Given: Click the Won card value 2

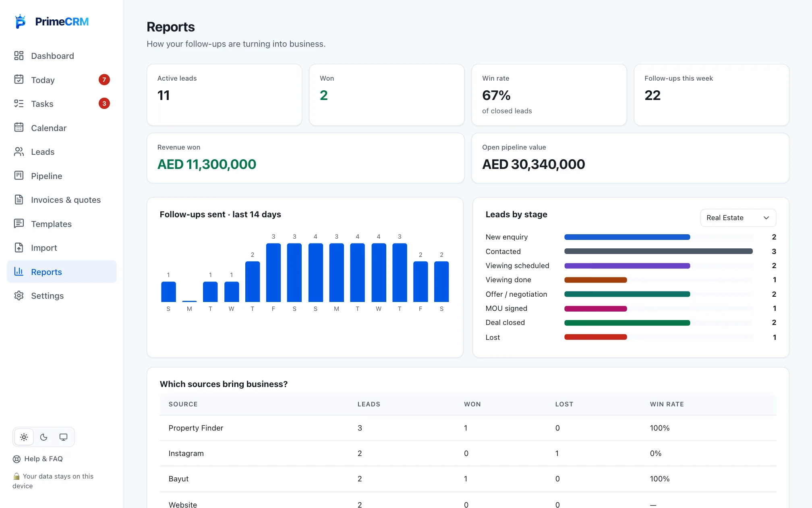Looking at the screenshot, I should coord(324,95).
